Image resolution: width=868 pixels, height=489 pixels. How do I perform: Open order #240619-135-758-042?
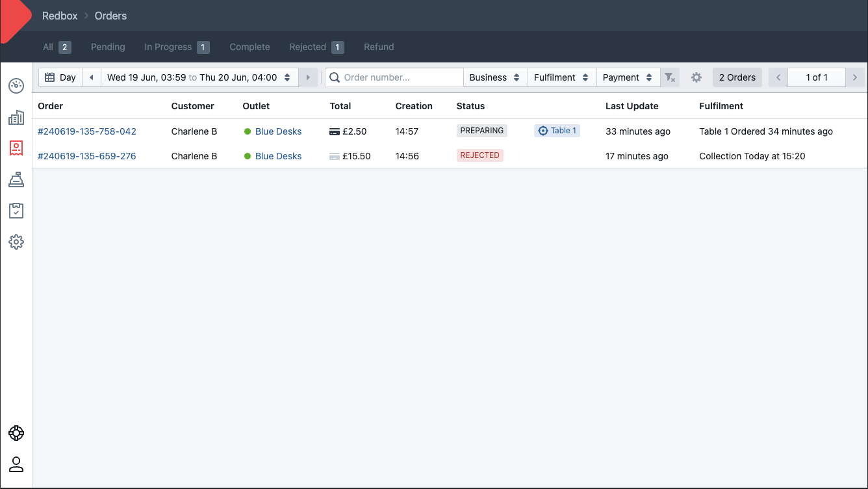86,131
